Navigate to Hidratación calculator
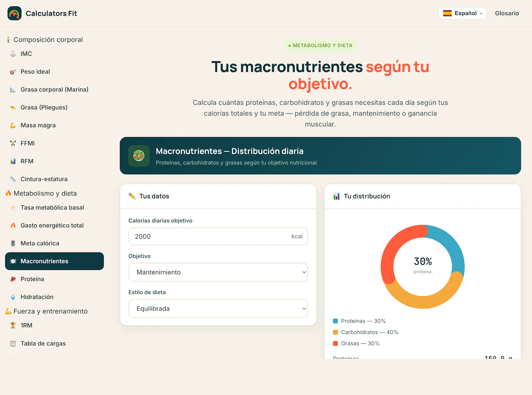Image resolution: width=532 pixels, height=395 pixels. click(x=55, y=297)
